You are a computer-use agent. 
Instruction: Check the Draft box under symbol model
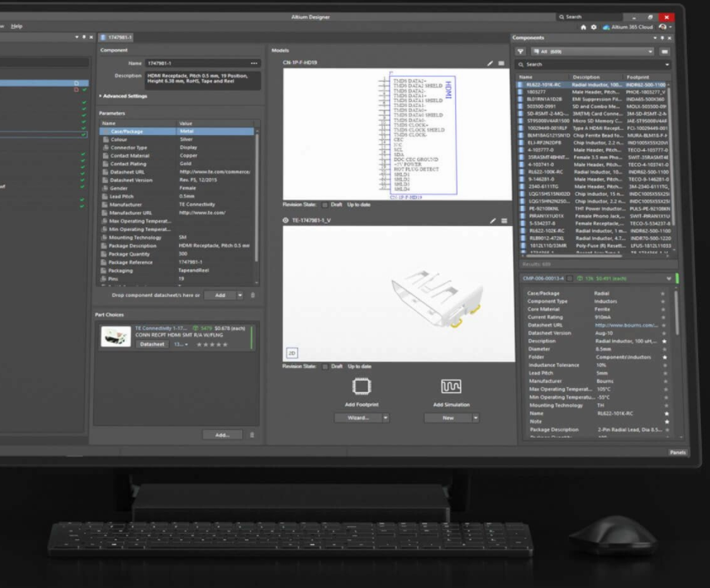click(x=325, y=205)
